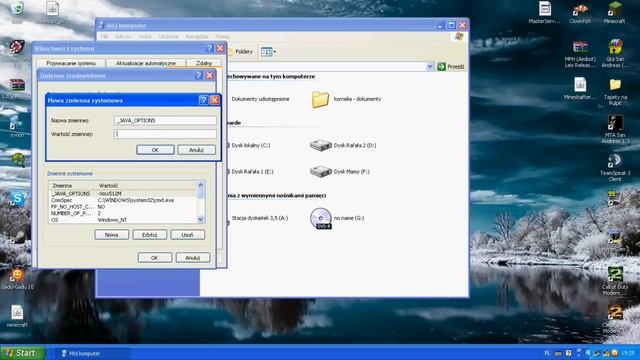The height and width of the screenshot is (360, 640).
Task: Click help button in Zmienne środowiskowe title bar
Action: (198, 76)
